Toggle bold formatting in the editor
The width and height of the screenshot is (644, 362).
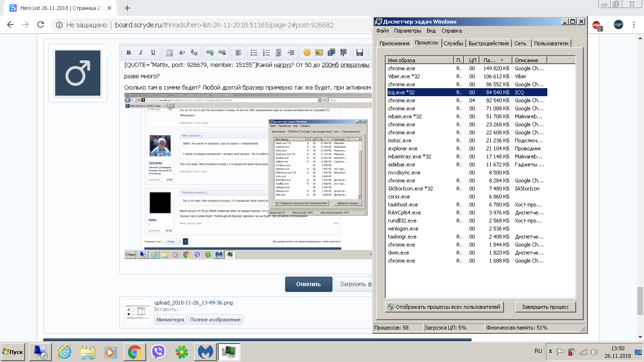click(x=128, y=52)
